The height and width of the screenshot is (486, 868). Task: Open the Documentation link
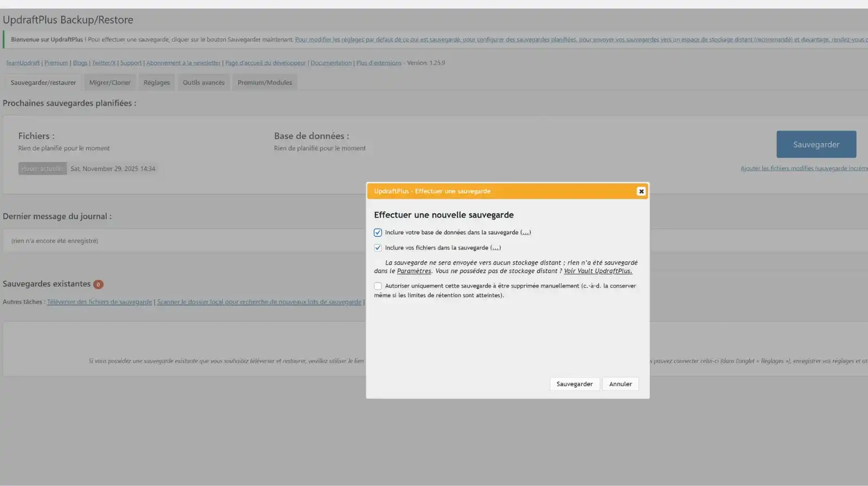point(331,63)
